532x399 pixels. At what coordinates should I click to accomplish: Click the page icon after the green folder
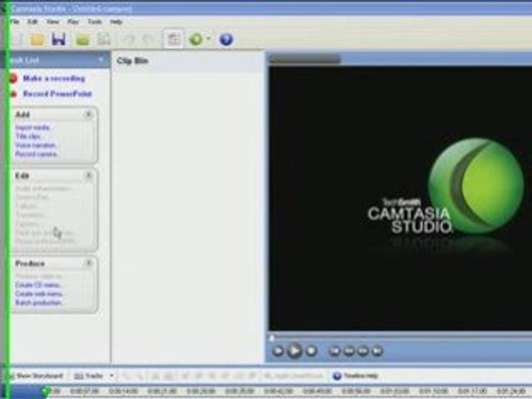pos(104,39)
